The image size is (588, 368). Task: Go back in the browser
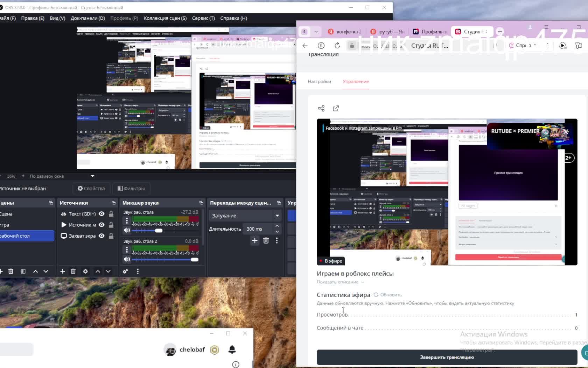305,46
